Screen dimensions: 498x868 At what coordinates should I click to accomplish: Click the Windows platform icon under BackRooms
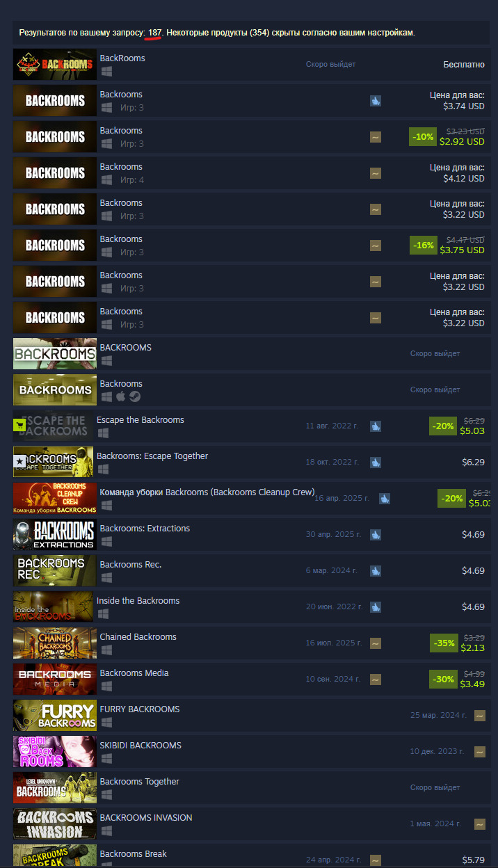[106, 71]
